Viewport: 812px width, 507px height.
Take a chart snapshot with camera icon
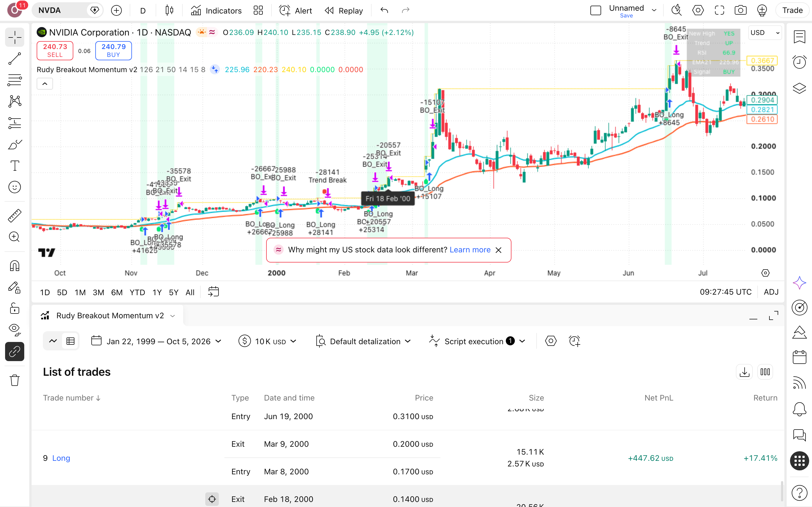pyautogui.click(x=741, y=10)
